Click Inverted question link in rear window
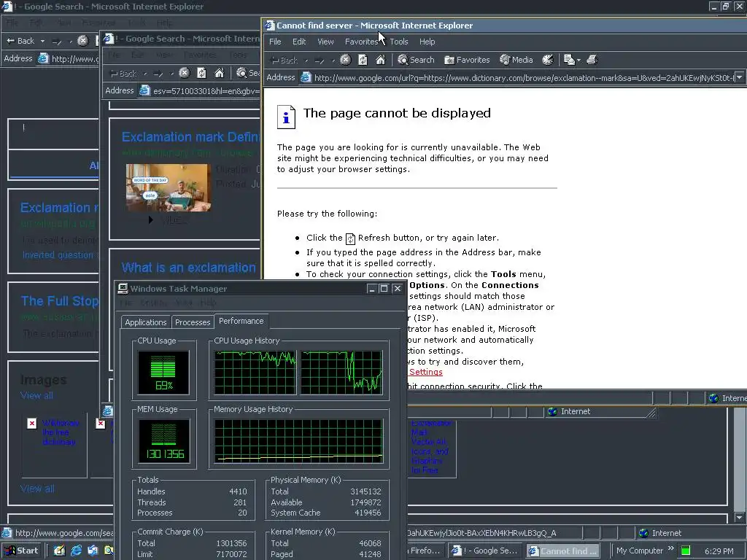Screen dimensions: 747x560 58,254
